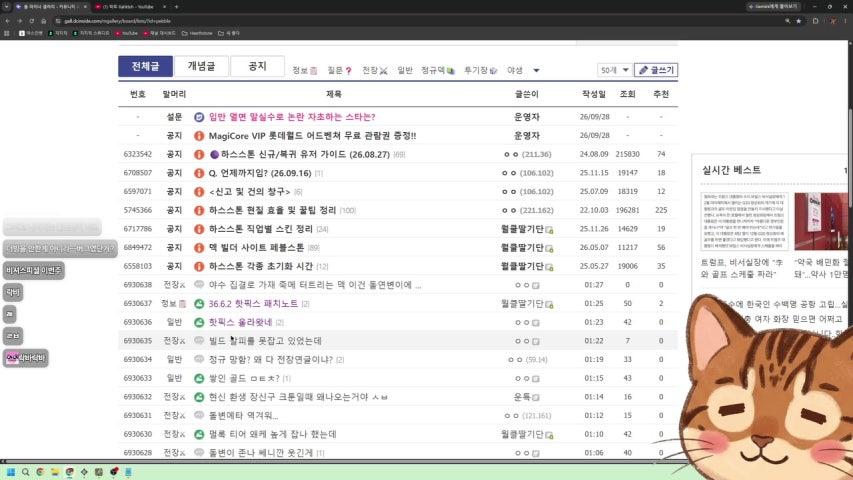Image resolution: width=853 pixels, height=480 pixels.
Task: Click the 글쓰기 write post button
Action: click(656, 70)
